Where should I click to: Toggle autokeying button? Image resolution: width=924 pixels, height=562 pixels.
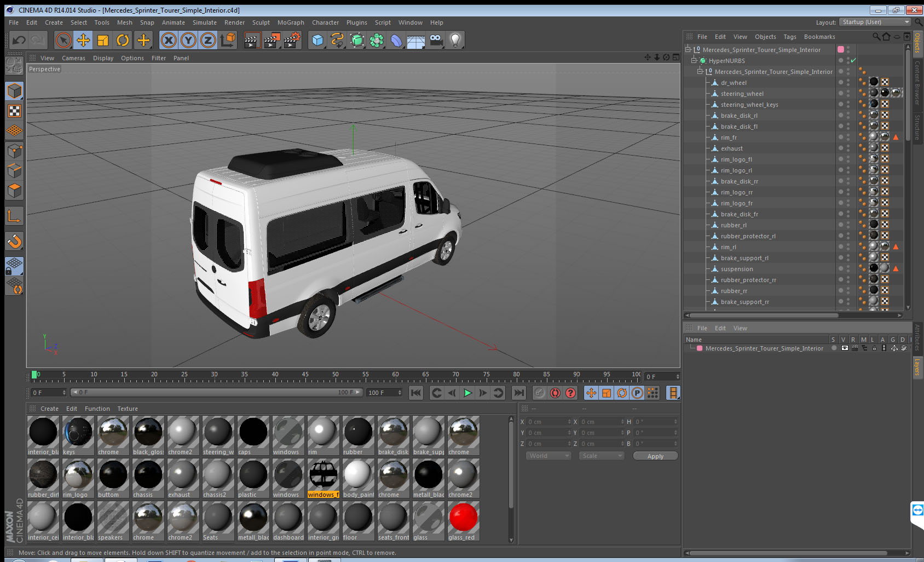(555, 393)
